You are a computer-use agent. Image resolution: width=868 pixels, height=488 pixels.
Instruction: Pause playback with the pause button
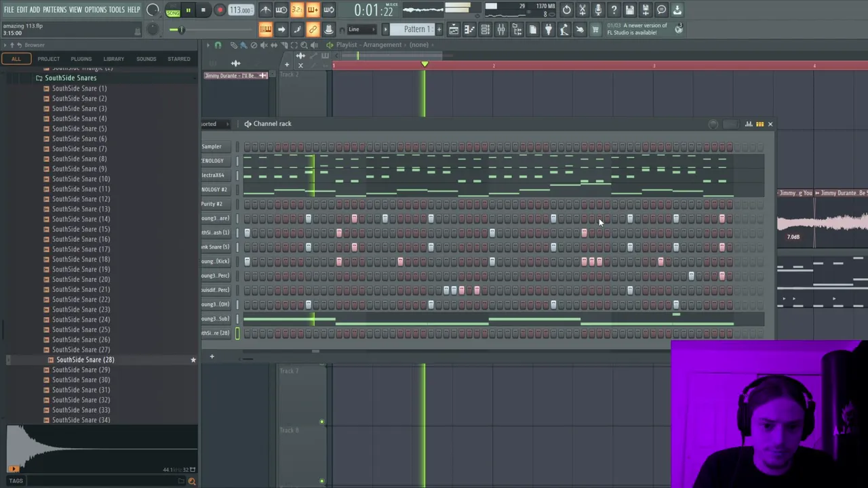(x=188, y=10)
